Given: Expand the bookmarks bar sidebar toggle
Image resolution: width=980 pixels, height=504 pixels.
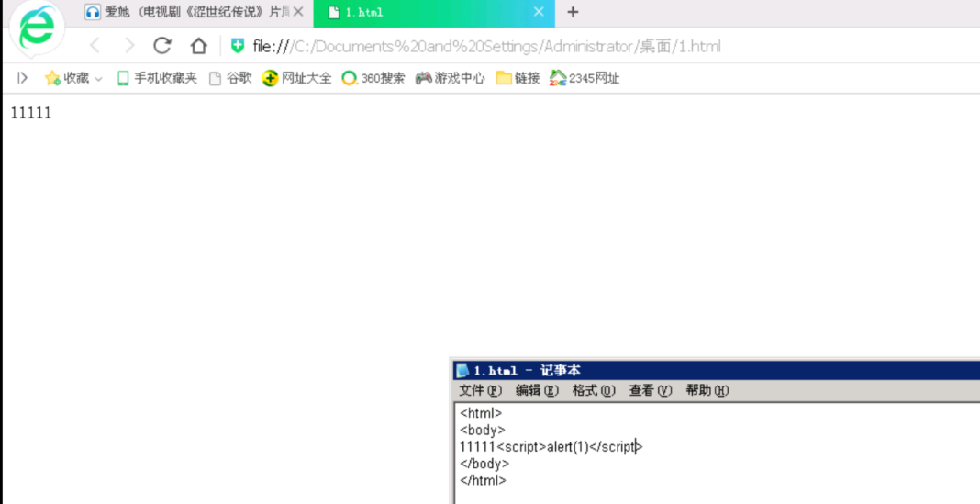Looking at the screenshot, I should (23, 78).
